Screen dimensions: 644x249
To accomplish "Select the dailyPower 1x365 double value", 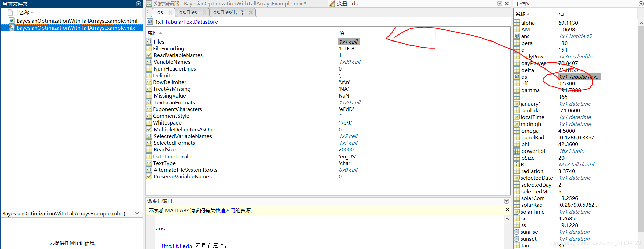I will 576,56.
